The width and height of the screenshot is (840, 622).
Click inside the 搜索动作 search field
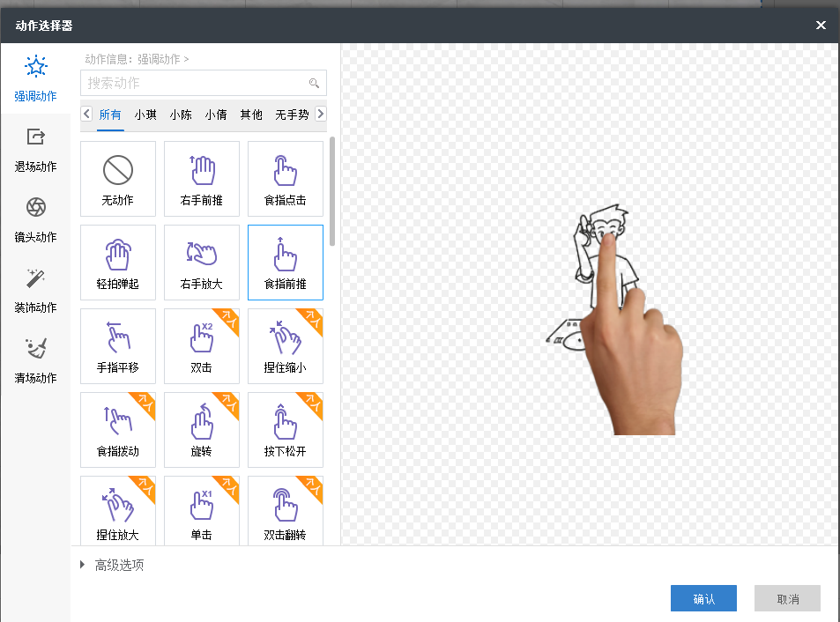tap(194, 82)
